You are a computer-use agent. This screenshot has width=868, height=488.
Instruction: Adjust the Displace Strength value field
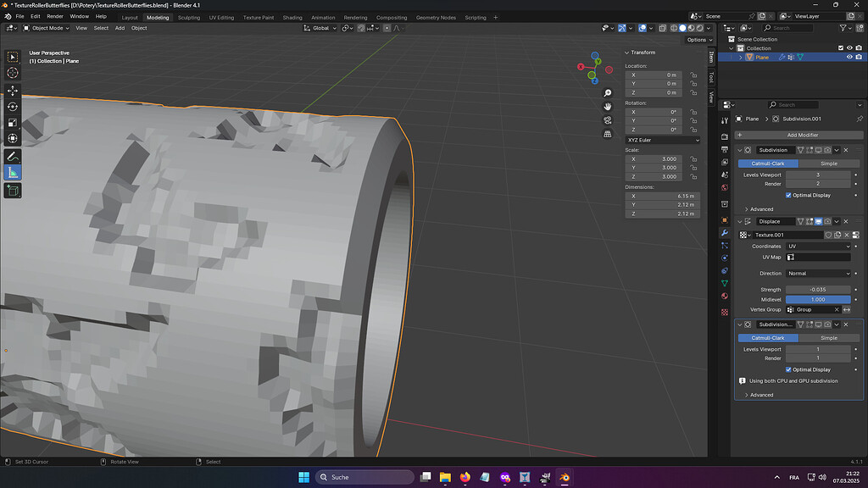click(x=818, y=290)
